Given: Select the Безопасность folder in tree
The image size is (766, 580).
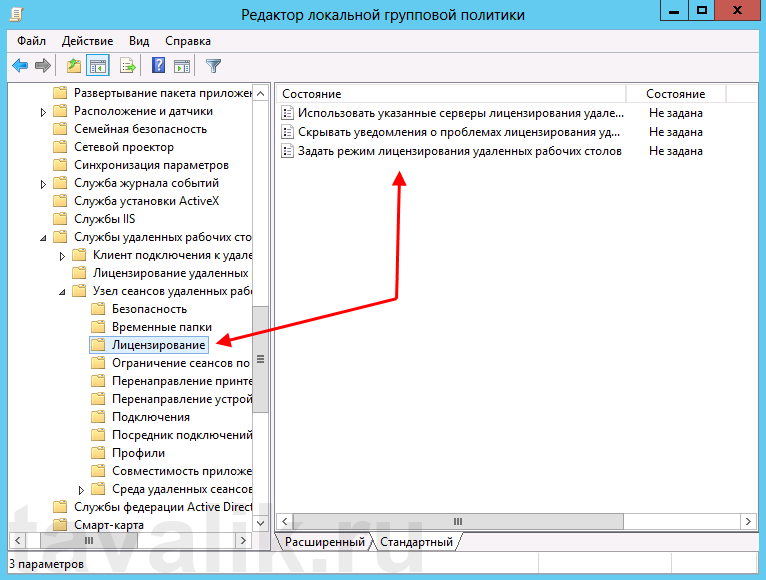Looking at the screenshot, I should 149,309.
